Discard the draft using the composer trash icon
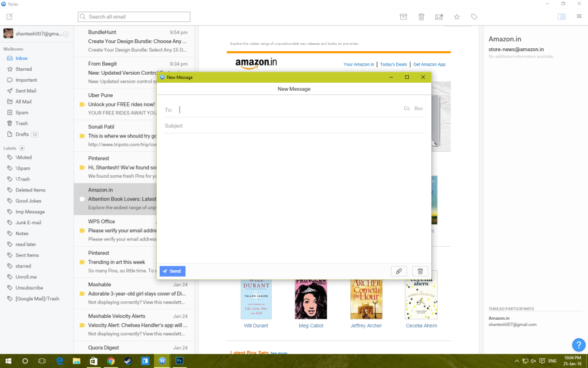The width and height of the screenshot is (588, 368). (x=420, y=271)
